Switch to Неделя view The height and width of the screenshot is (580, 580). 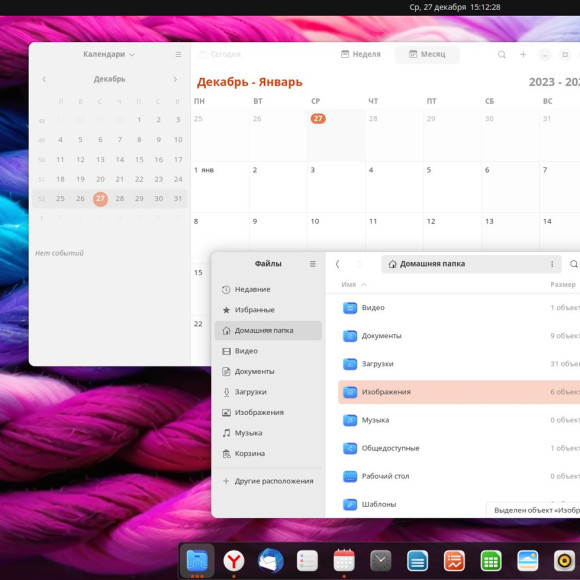361,54
